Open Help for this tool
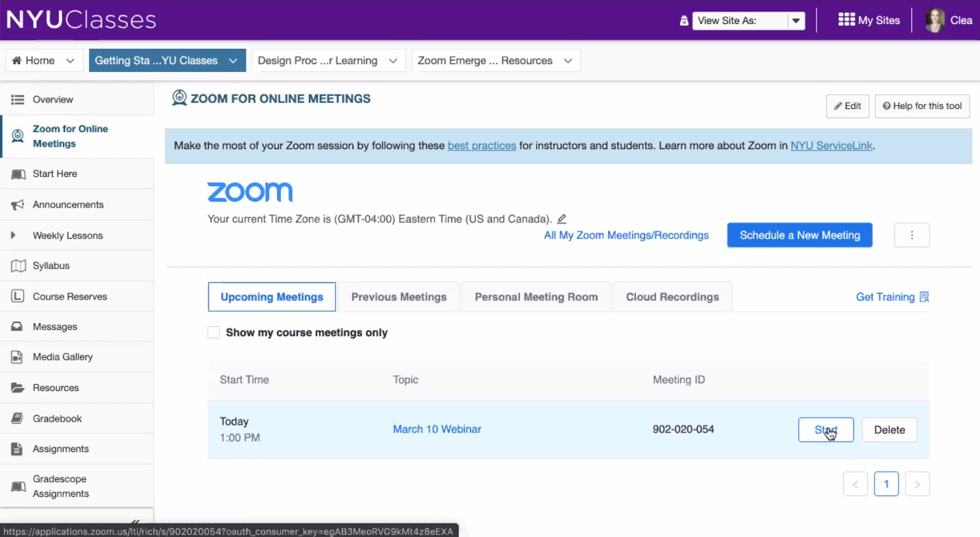The width and height of the screenshot is (980, 537). click(922, 106)
